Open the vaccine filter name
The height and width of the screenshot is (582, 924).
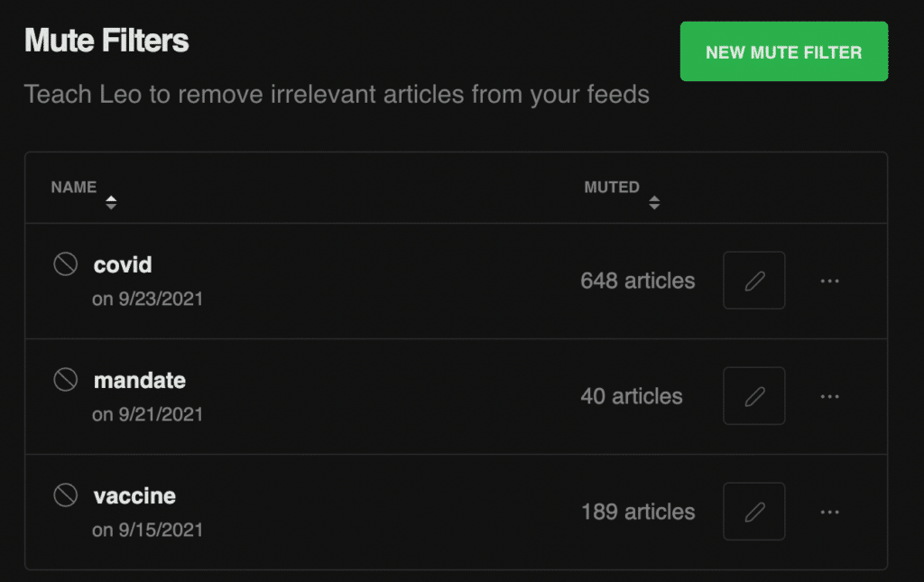pos(134,495)
